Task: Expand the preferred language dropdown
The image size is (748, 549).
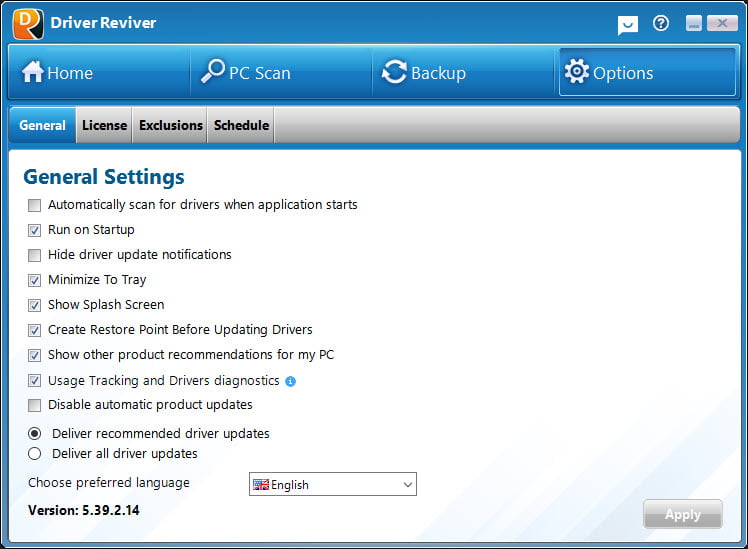Action: [332, 484]
